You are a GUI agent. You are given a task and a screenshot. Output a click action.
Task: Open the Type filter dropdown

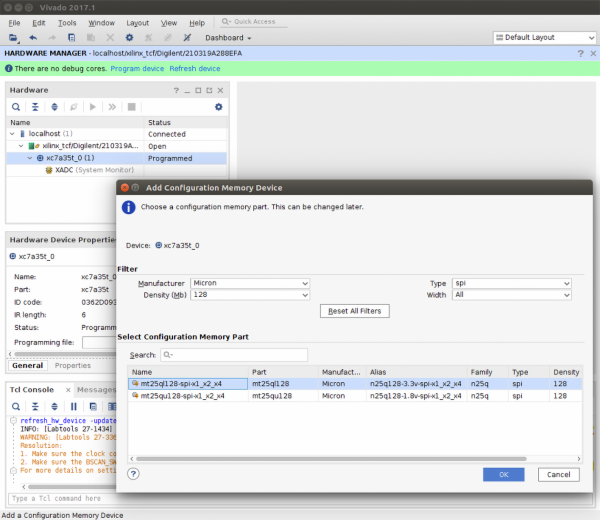pyautogui.click(x=511, y=283)
